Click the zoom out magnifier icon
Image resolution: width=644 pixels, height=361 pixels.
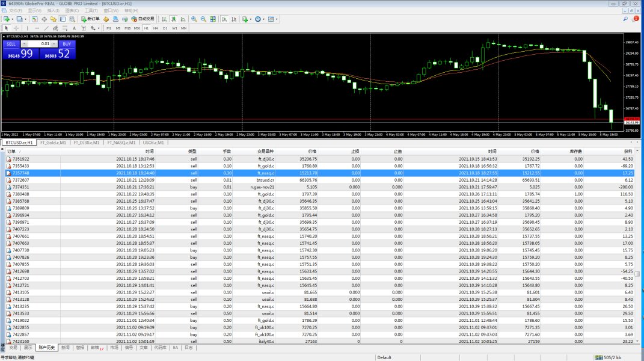click(x=203, y=19)
